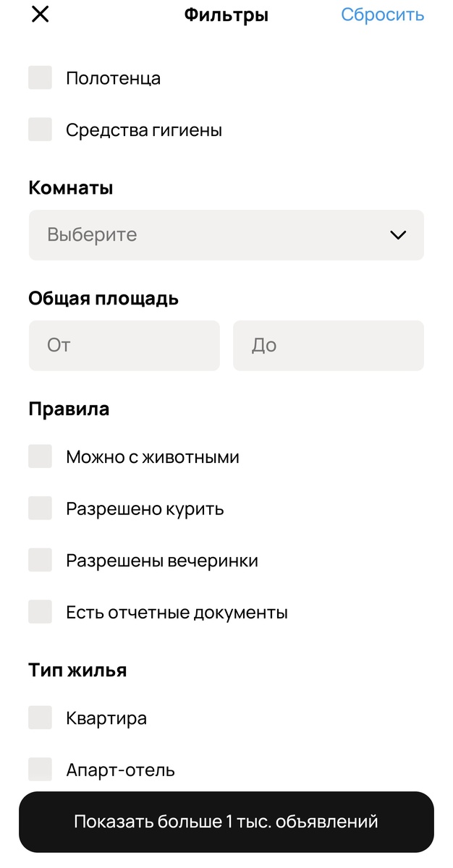Check the "Апарт-отель" housing type

40,769
